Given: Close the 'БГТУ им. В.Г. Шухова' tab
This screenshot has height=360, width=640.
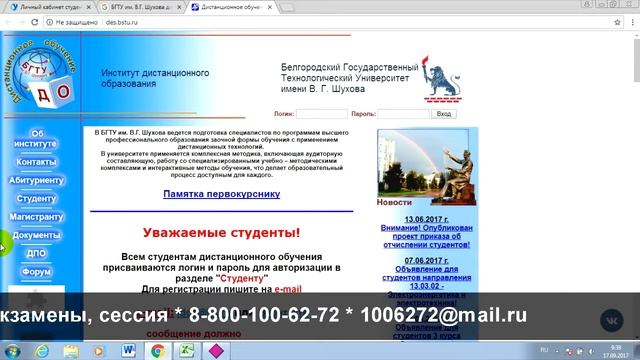Looking at the screenshot, I should coord(179,7).
